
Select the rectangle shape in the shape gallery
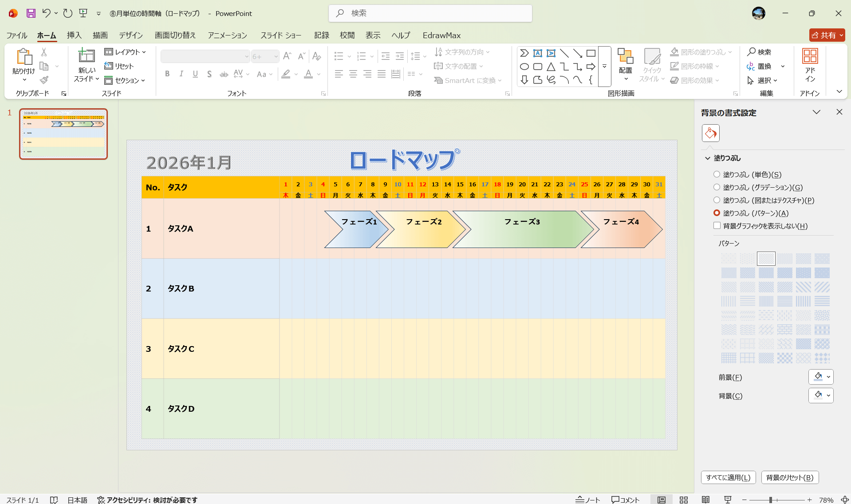591,52
